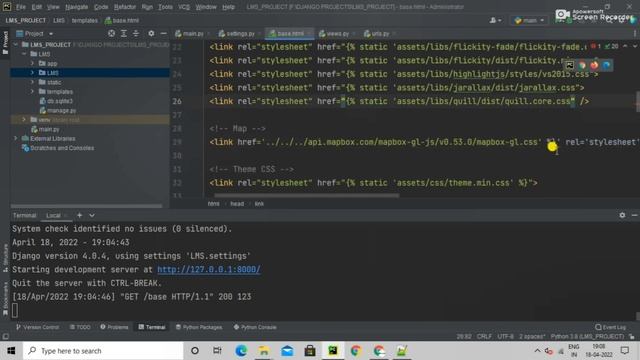This screenshot has height=360, width=640.
Task: Open page in Edge browser preview icon
Action: (607, 65)
